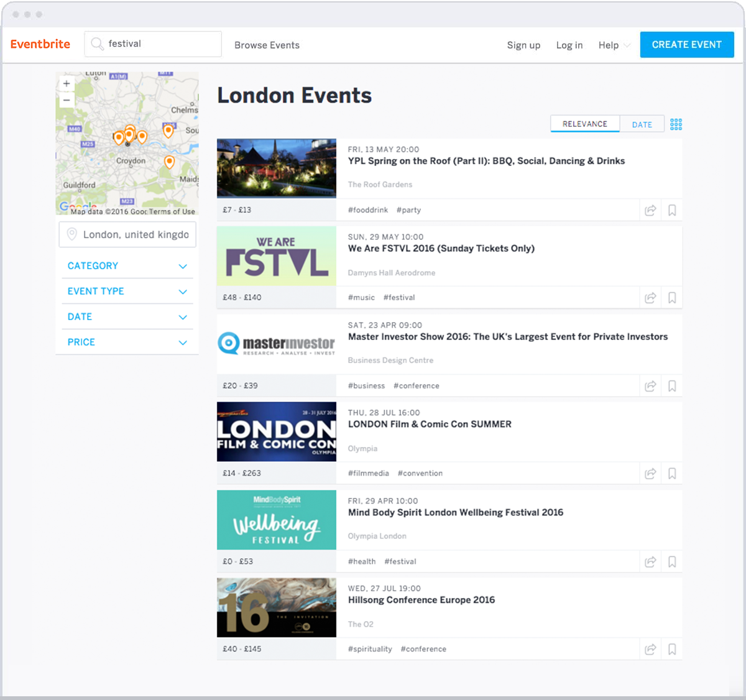746x700 pixels.
Task: Share the Mind Body Spirit Wellbeing Festival
Action: [650, 562]
